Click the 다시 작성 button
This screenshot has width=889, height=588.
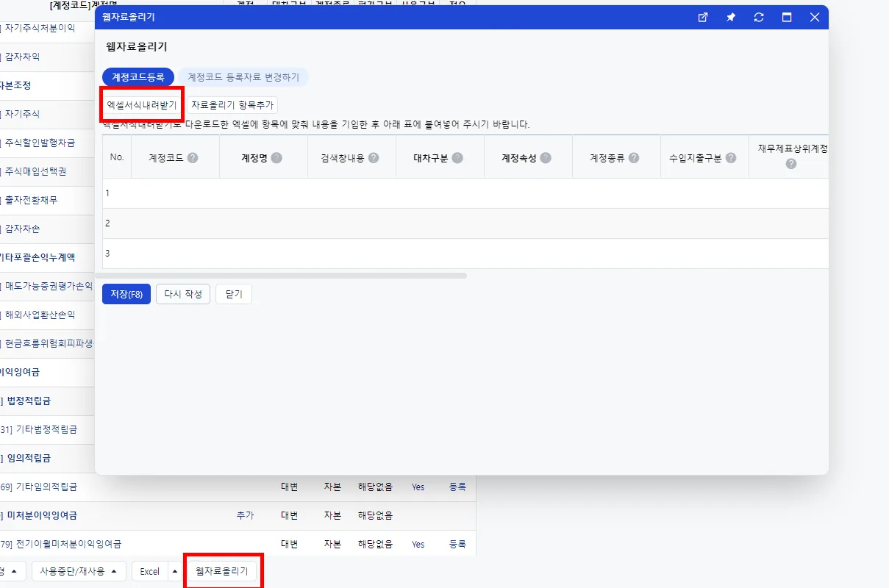[x=183, y=294]
